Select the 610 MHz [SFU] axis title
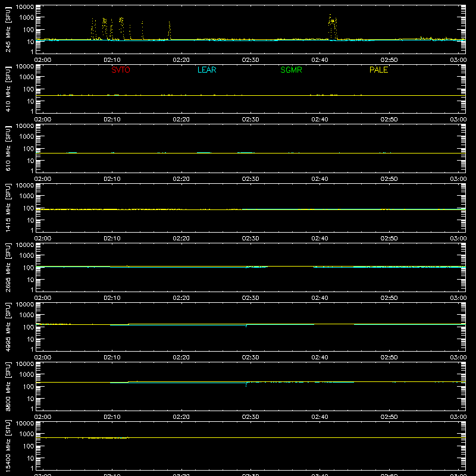The height and width of the screenshot is (476, 476). 8,148
